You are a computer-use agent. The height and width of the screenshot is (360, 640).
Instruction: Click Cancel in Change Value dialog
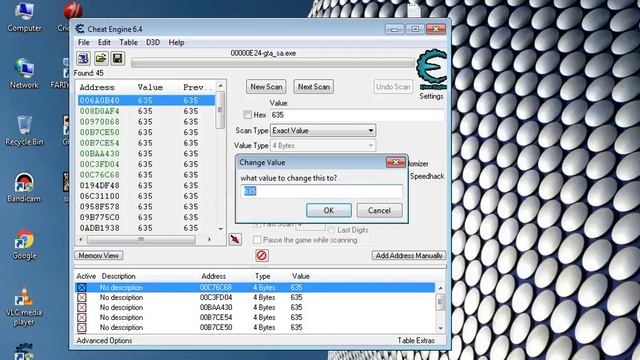(379, 211)
